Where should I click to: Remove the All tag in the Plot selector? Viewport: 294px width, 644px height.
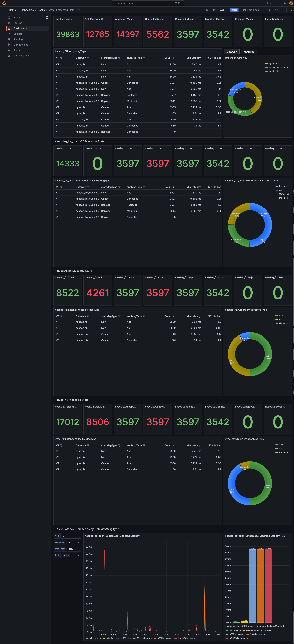coord(68,555)
